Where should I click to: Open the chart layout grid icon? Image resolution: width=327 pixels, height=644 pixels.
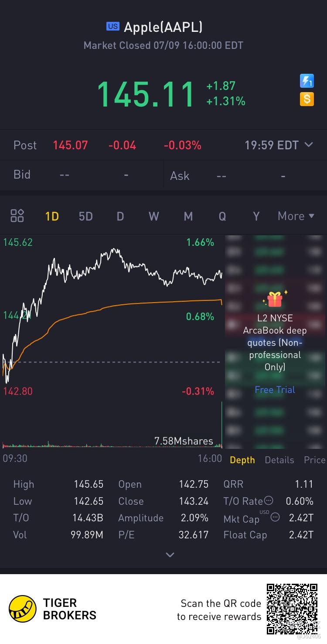[17, 216]
